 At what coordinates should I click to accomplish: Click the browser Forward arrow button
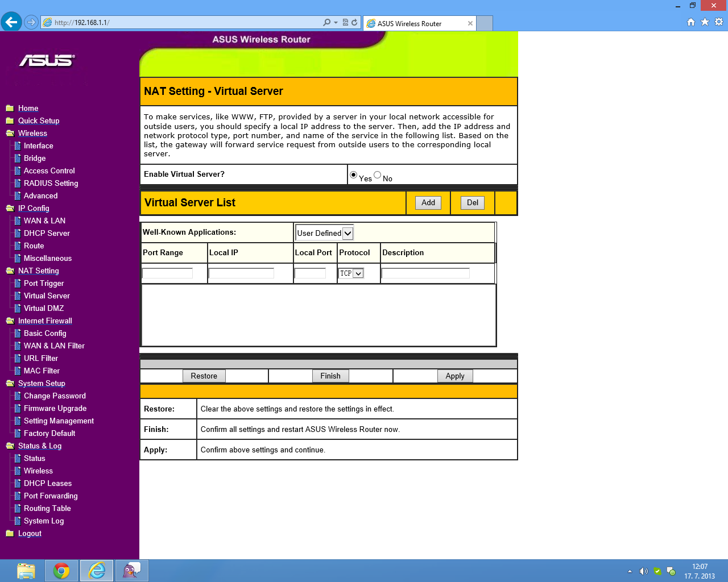31,23
